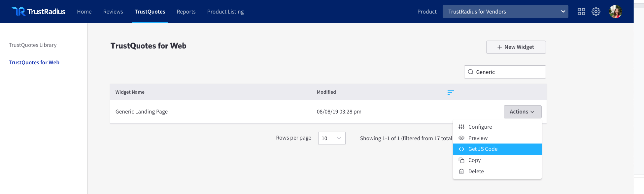Click the search magnifier icon
The image size is (644, 194).
pyautogui.click(x=471, y=72)
